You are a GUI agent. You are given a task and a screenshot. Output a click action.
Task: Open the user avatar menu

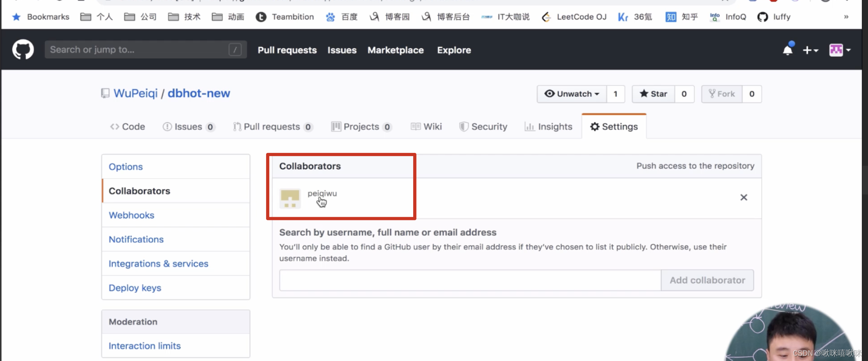click(840, 50)
